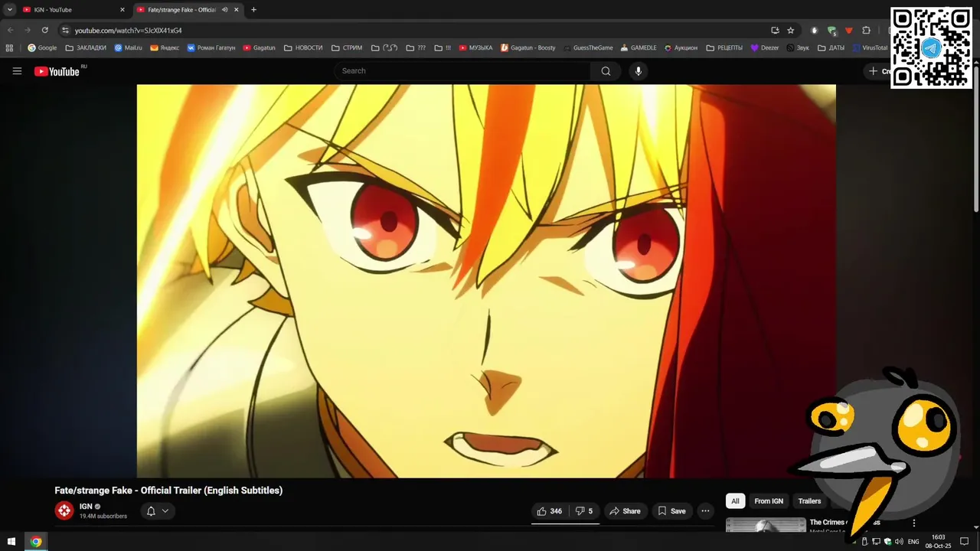The height and width of the screenshot is (551, 980).
Task: Open the Windows notification center
Action: pos(965,542)
